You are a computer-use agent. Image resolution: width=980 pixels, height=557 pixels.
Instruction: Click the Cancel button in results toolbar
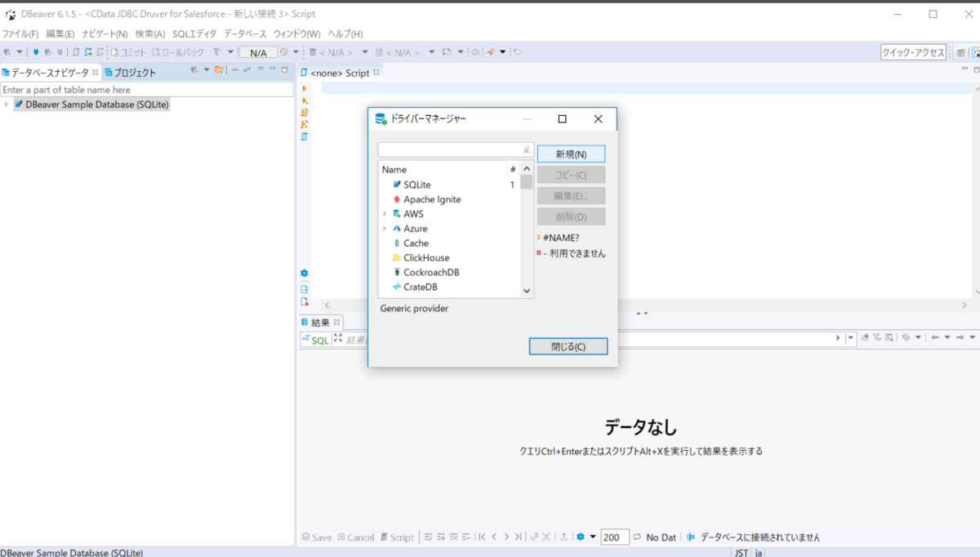(x=356, y=537)
